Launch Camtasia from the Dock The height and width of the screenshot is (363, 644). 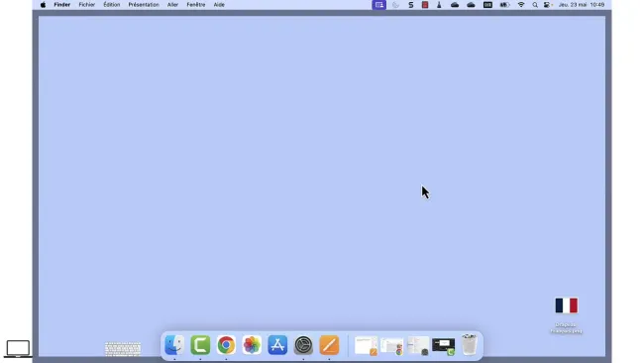pos(200,345)
